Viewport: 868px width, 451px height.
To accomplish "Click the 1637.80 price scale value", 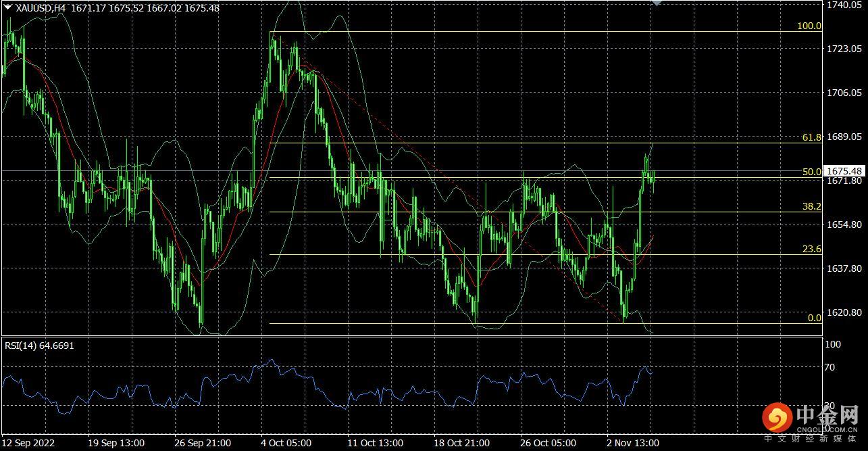I will 844,268.
